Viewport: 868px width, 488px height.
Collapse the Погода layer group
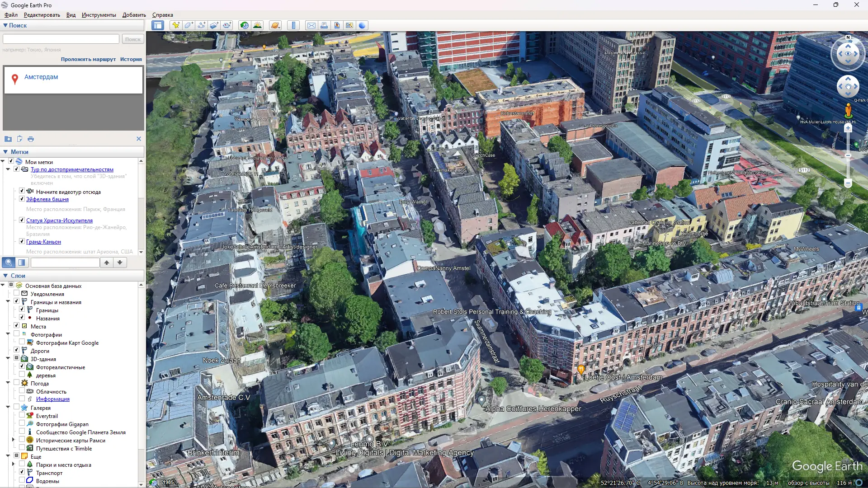click(8, 383)
